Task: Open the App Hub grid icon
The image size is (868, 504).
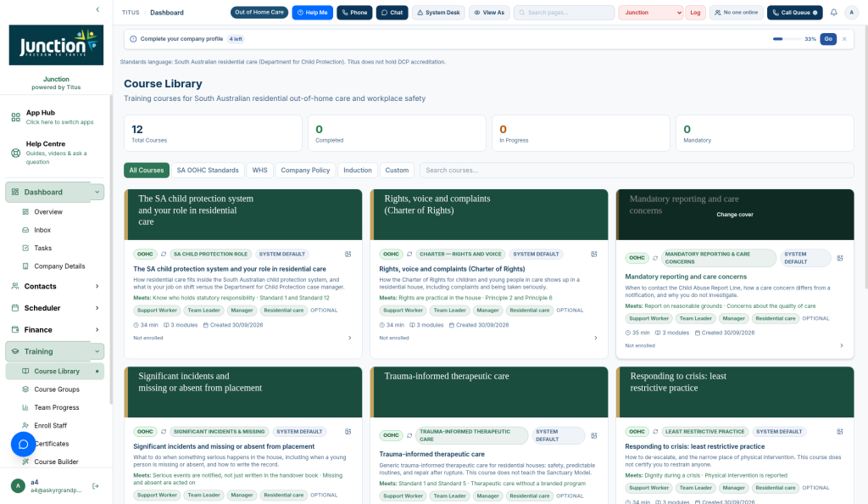Action: pos(16,117)
